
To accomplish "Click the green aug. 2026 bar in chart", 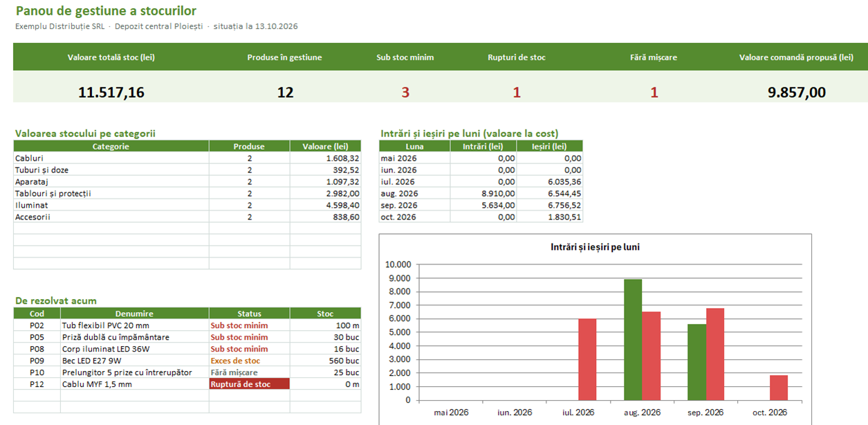I will click(633, 340).
